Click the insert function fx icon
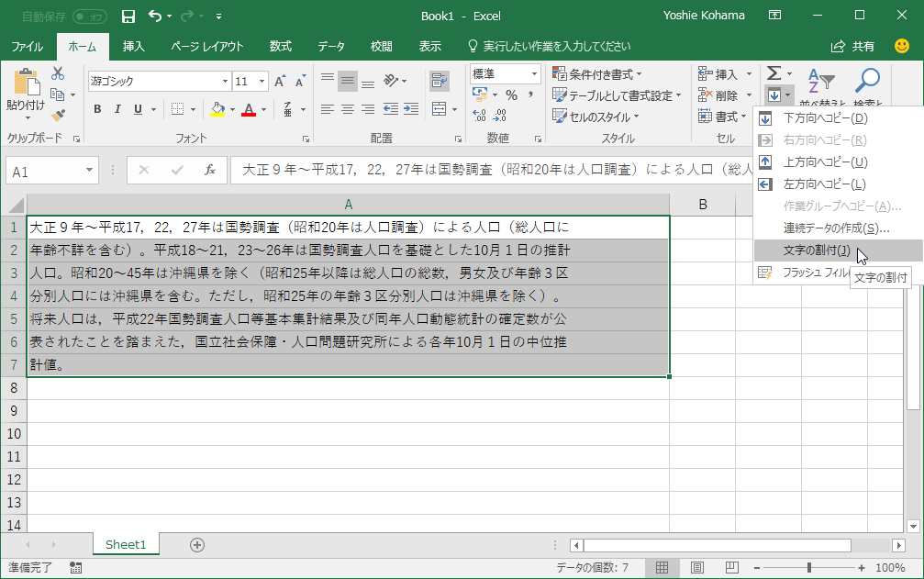Viewport: 924px width, 579px height. (210, 171)
